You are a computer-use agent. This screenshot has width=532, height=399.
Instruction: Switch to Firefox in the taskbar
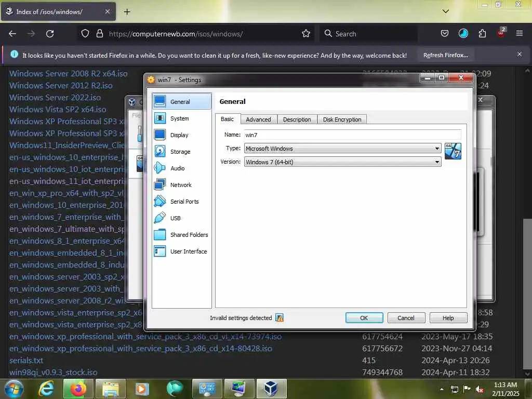(x=78, y=389)
